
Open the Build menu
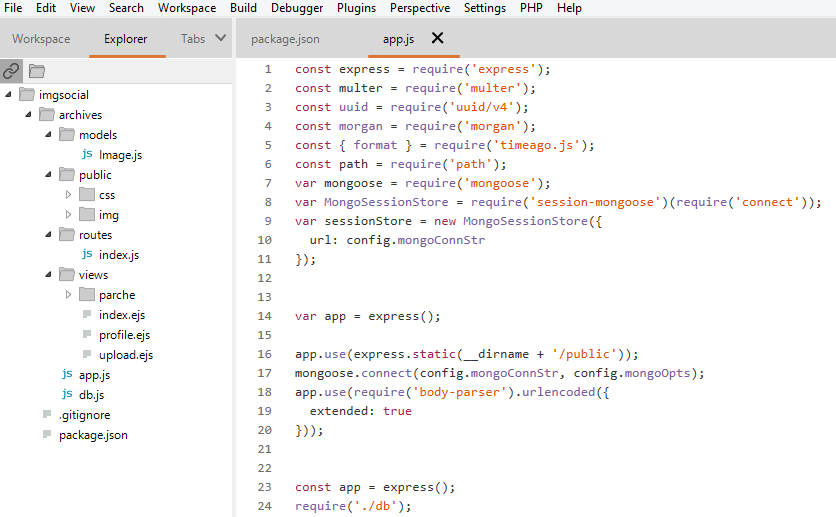pos(243,8)
